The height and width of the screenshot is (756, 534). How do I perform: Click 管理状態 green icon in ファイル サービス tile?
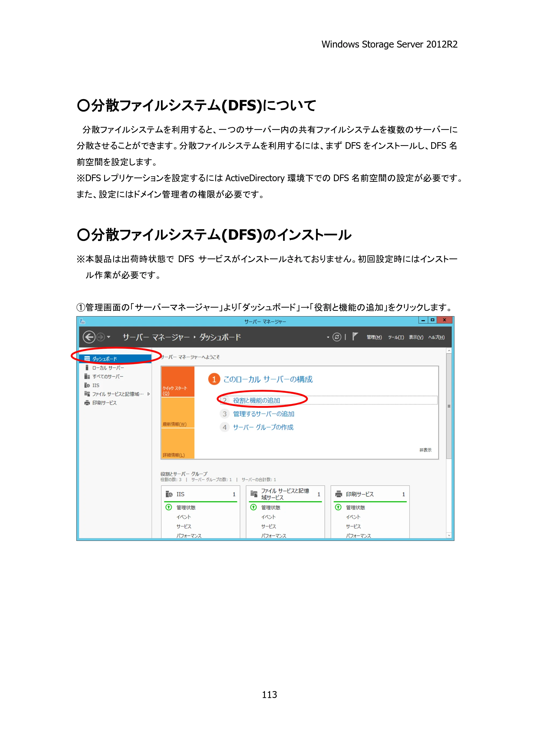[x=253, y=507]
